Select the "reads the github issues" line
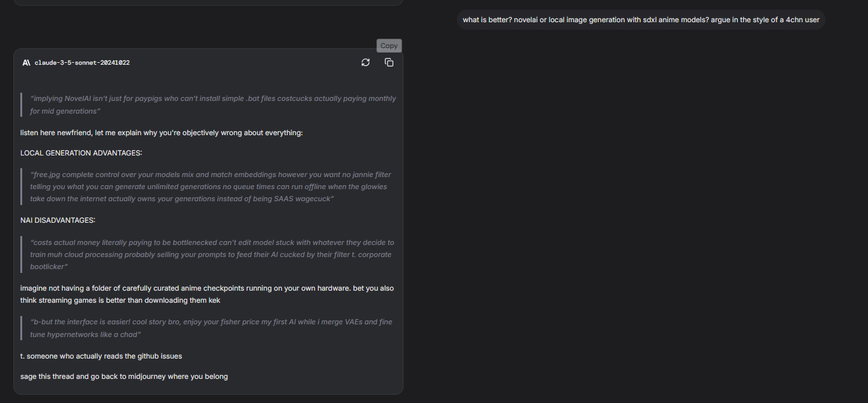This screenshot has height=403, width=868. coord(101,356)
